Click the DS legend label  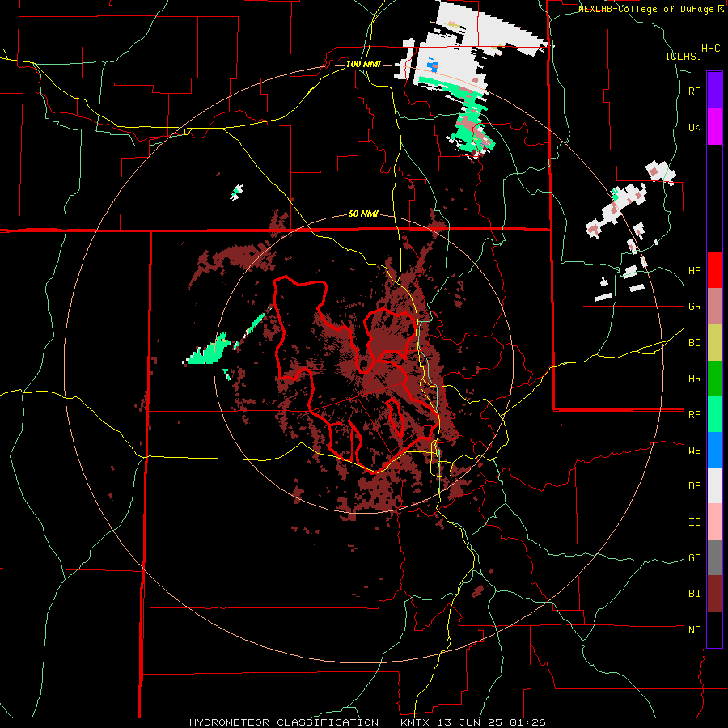point(694,485)
